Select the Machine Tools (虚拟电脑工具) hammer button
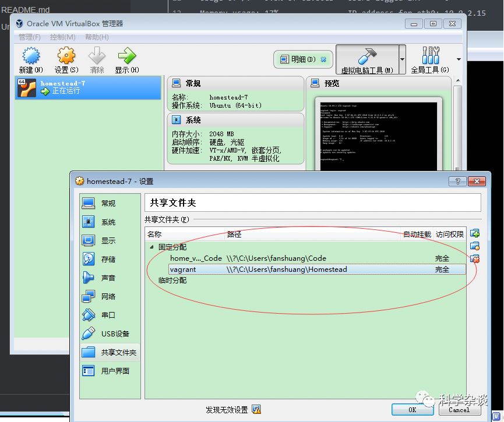504x422 pixels. click(367, 60)
